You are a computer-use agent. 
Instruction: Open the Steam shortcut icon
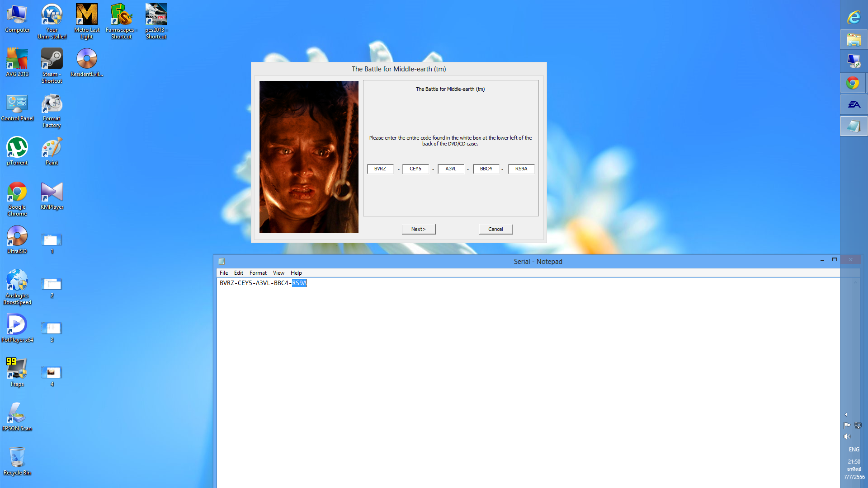(52, 60)
